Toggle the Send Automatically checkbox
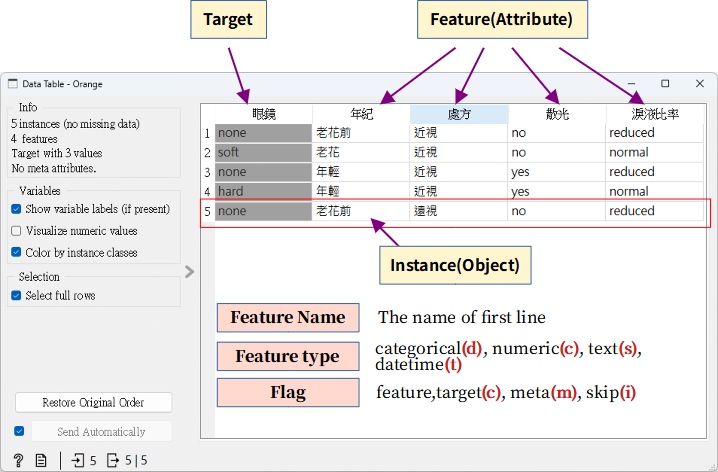The width and height of the screenshot is (718, 472). click(19, 432)
